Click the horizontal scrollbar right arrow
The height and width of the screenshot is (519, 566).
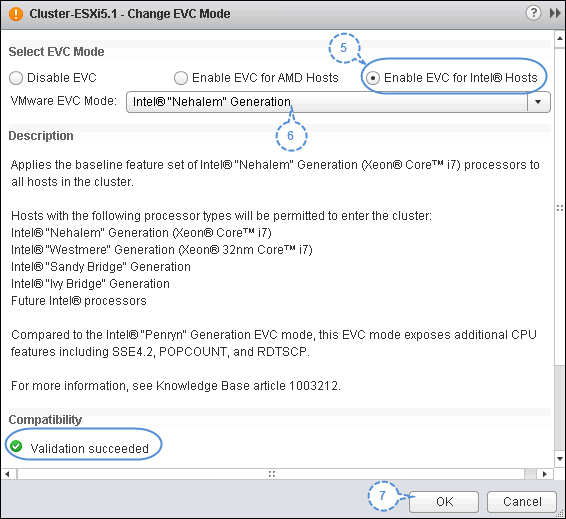point(545,474)
